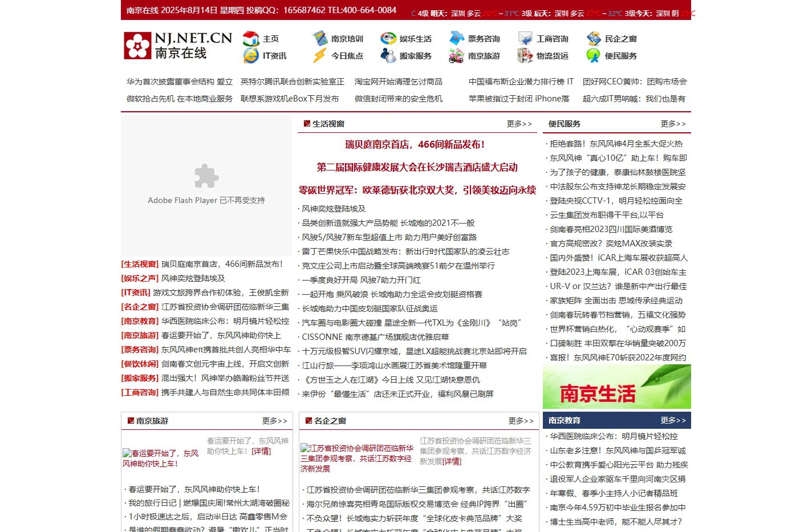
Task: Click the 江苏省投资协会调研团 image thumbnail
Action: point(357,458)
